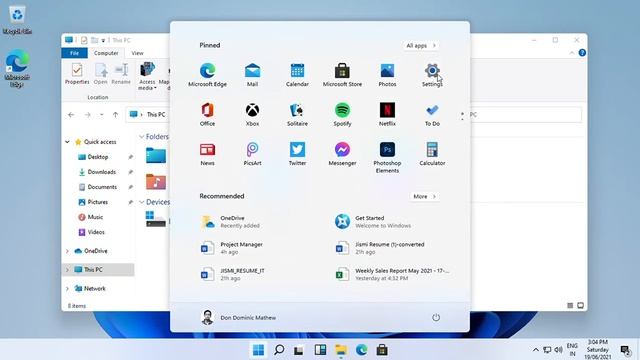The image size is (640, 360).
Task: Show all apps list
Action: pos(421,46)
